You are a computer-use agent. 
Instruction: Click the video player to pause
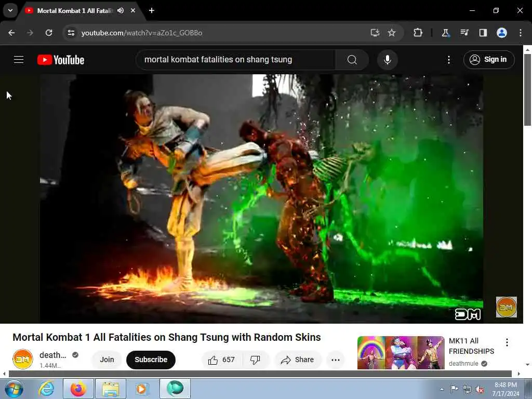point(262,198)
